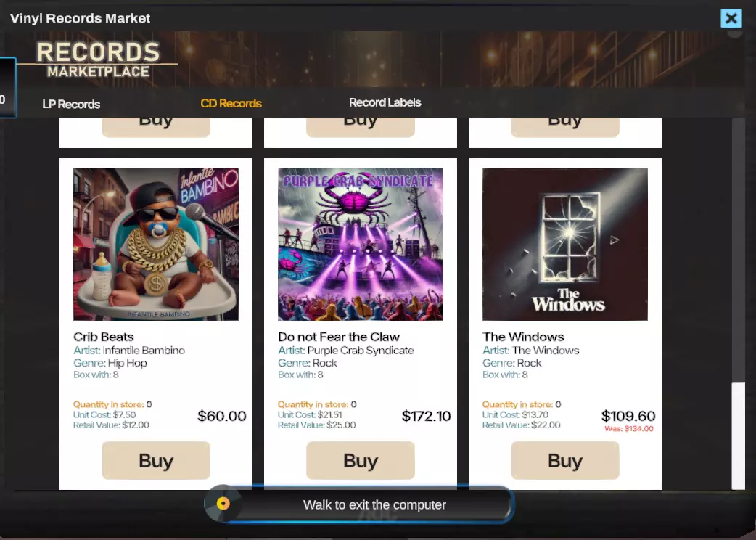Image resolution: width=756 pixels, height=540 pixels.
Task: Open the LP Records tab
Action: tap(71, 104)
